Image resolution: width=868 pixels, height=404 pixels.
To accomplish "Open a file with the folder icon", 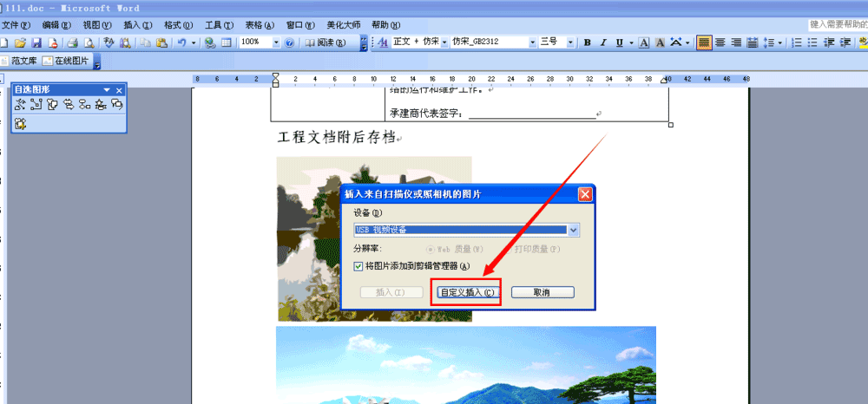I will pos(20,42).
